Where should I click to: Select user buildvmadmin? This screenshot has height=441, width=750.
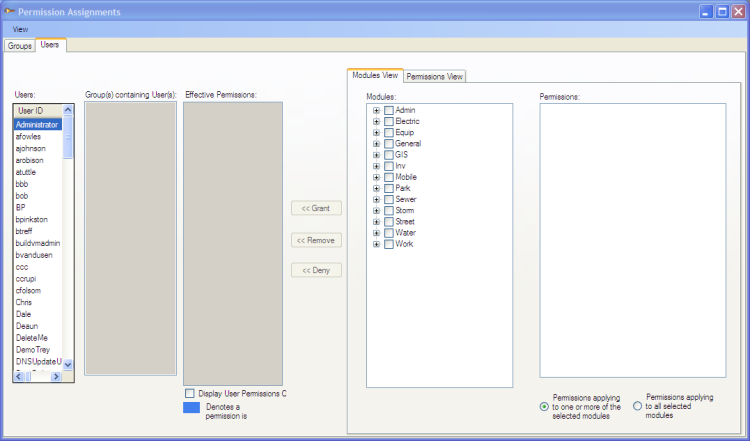coord(38,243)
